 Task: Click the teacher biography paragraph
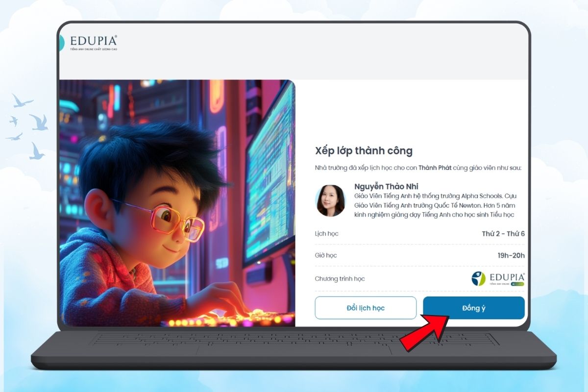pos(435,205)
